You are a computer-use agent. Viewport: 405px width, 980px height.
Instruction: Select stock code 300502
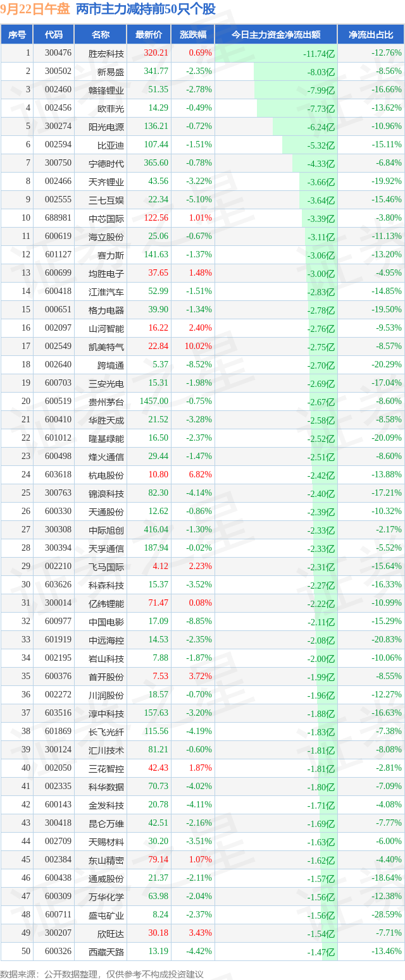58,71
